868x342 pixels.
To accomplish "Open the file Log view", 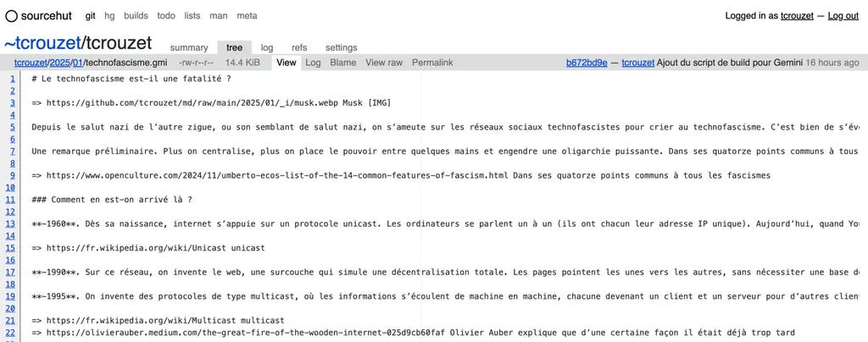I will (x=314, y=63).
